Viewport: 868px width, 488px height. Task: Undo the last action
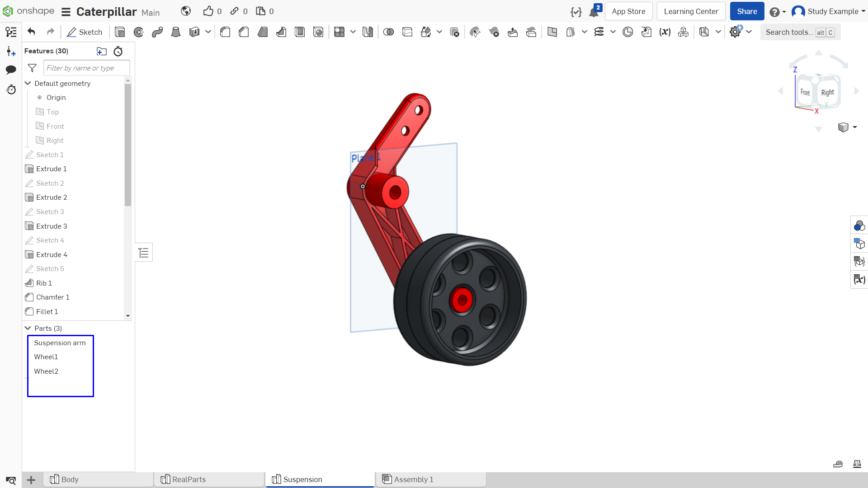coord(31,32)
